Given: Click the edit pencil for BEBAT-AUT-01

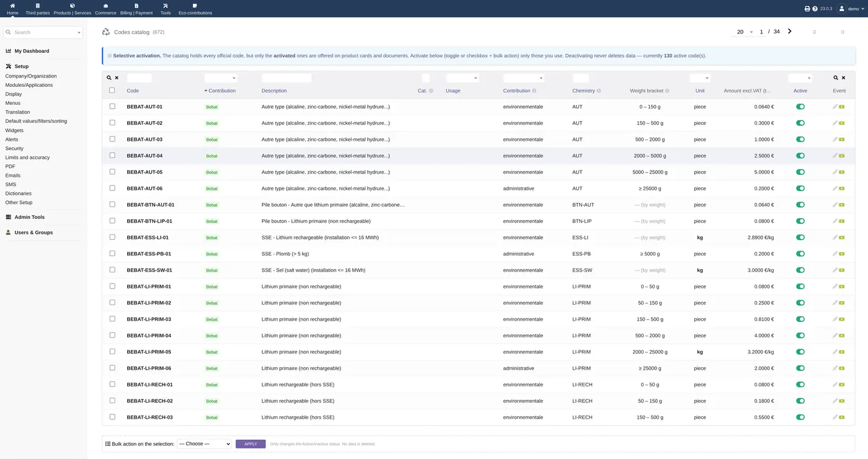Looking at the screenshot, I should point(835,107).
